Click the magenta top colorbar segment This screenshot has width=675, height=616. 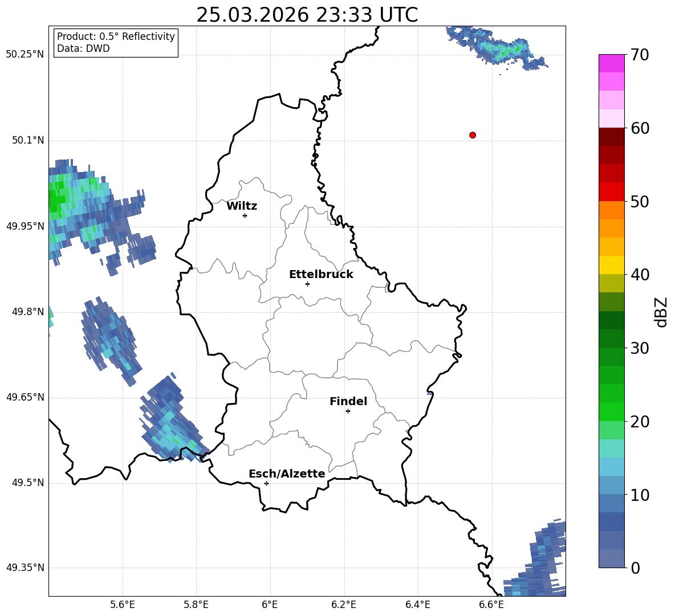point(611,64)
